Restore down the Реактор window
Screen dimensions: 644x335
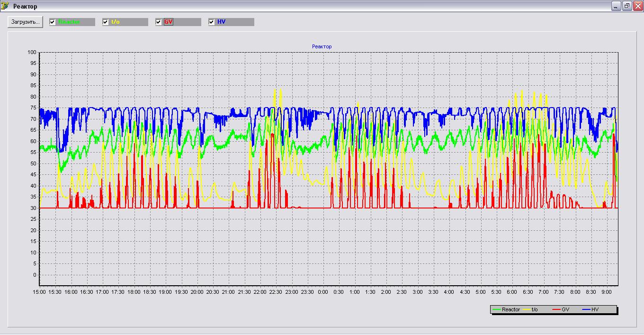click(x=627, y=6)
